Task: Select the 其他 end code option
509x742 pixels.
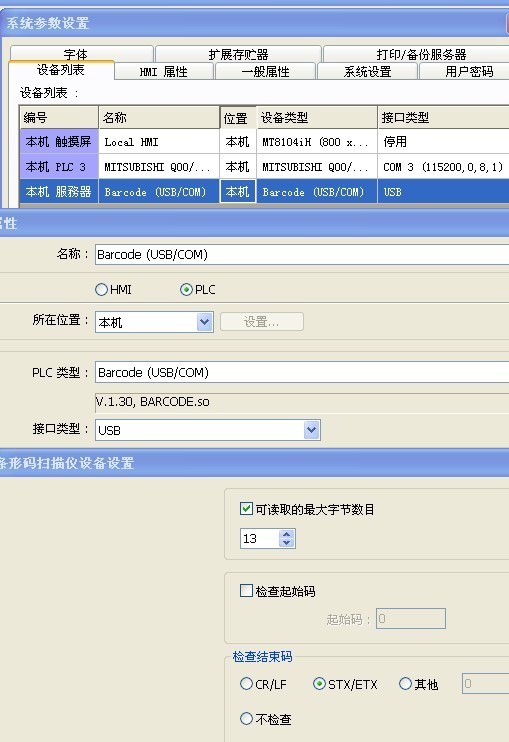Action: (405, 684)
